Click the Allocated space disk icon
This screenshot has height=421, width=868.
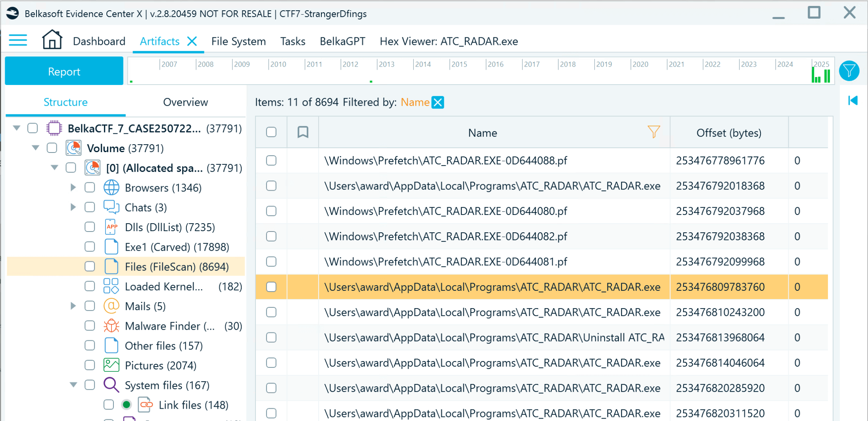click(x=92, y=168)
